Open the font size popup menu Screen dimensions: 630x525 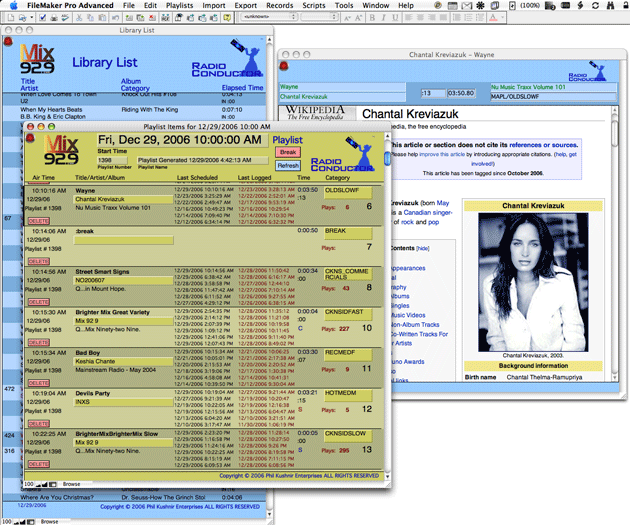(319, 17)
